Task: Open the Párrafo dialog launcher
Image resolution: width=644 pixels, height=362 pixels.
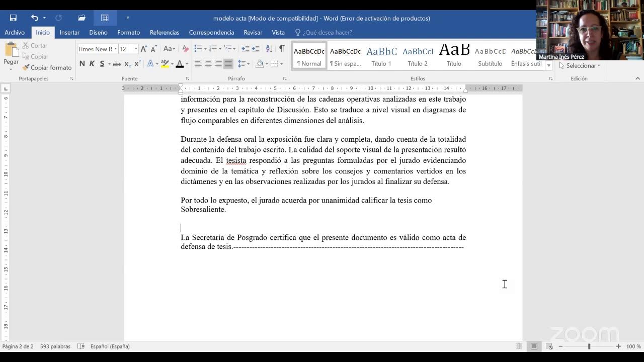Action: (x=285, y=79)
